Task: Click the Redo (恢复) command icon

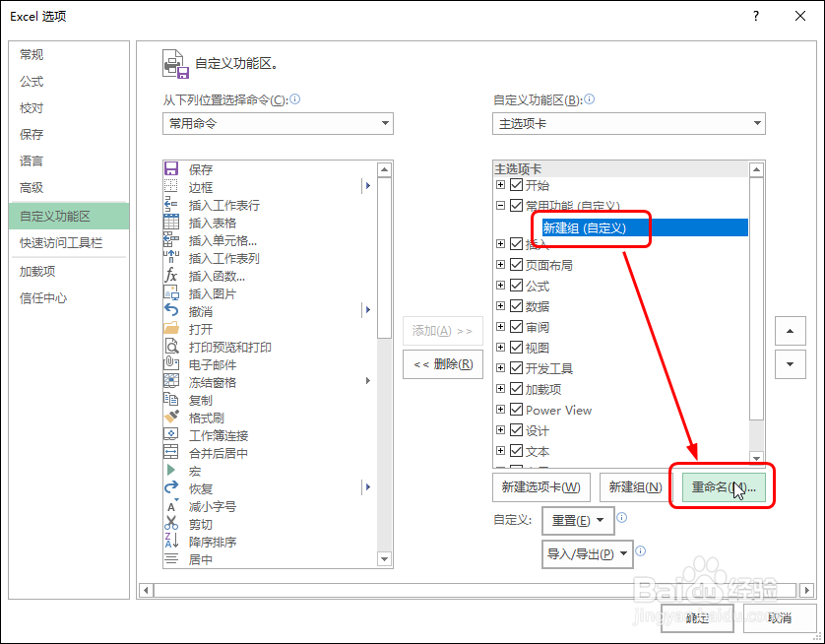Action: 171,487
